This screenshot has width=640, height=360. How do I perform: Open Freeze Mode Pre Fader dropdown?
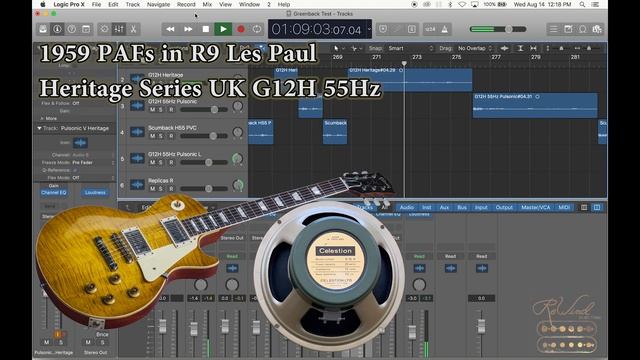[93, 162]
